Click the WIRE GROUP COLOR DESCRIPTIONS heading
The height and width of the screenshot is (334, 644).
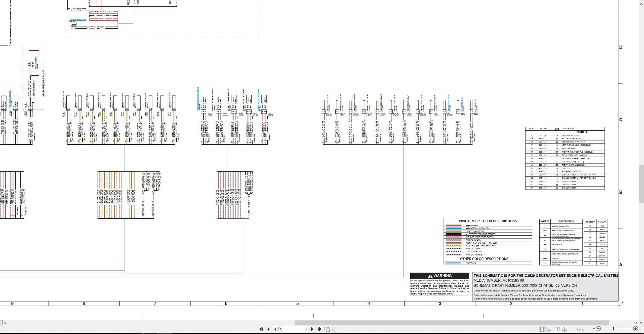pyautogui.click(x=488, y=221)
